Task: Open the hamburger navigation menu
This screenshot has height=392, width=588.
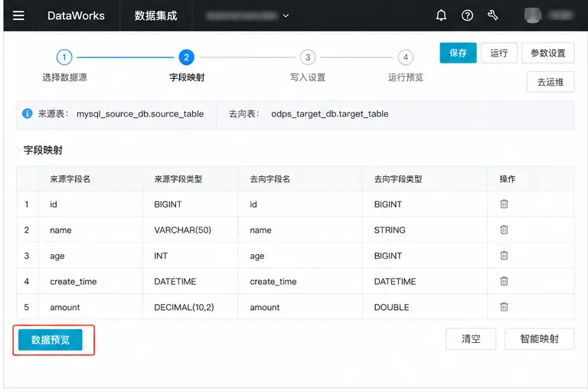Action: click(x=18, y=15)
